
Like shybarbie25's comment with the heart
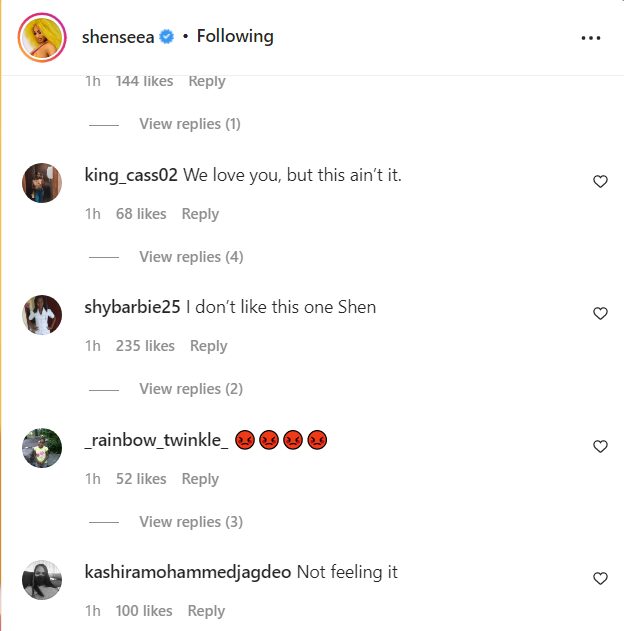click(x=600, y=313)
